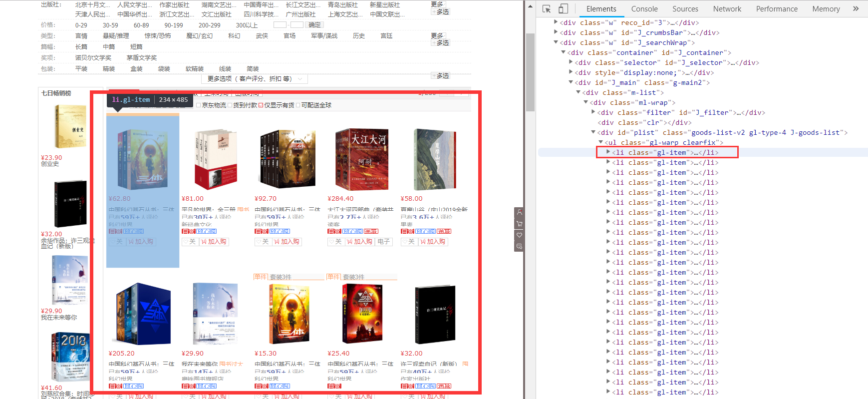Viewport: 868px width, 399px height.
Task: Follow the ¥92.70 book with its heart button
Action: pyautogui.click(x=263, y=242)
